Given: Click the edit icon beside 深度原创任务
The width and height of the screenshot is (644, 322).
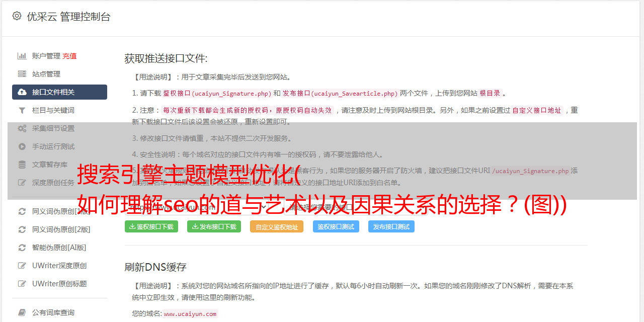Looking at the screenshot, I should (x=22, y=183).
